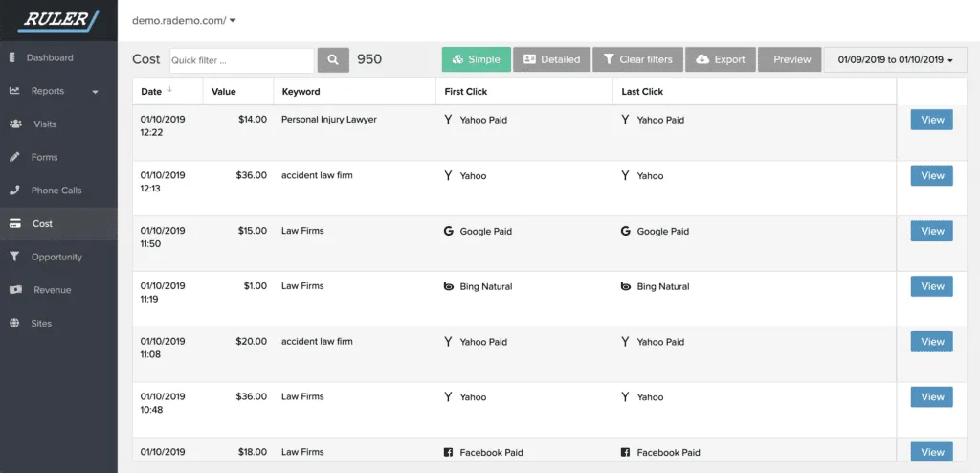Switch to Simple view
The height and width of the screenshot is (473, 980).
point(476,59)
